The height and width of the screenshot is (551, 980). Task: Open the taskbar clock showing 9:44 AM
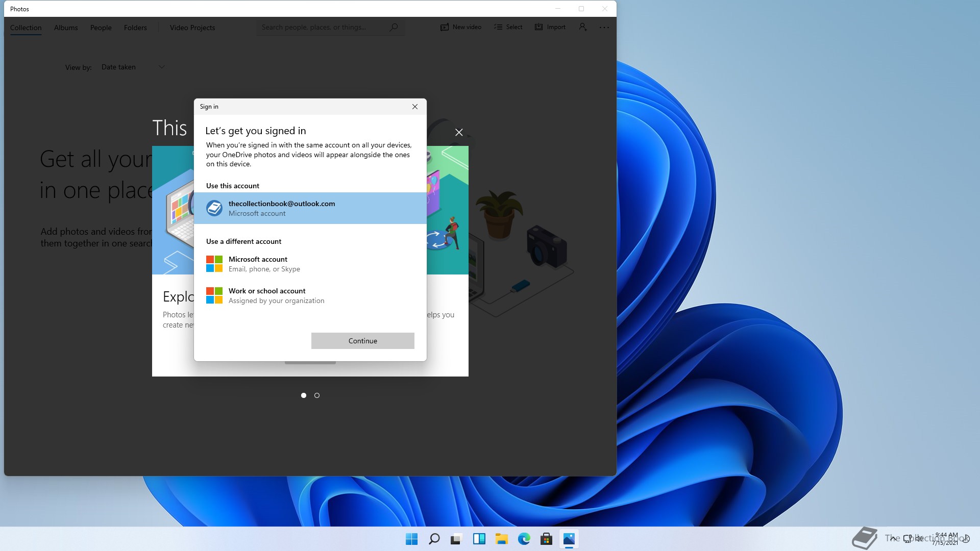[x=945, y=539]
